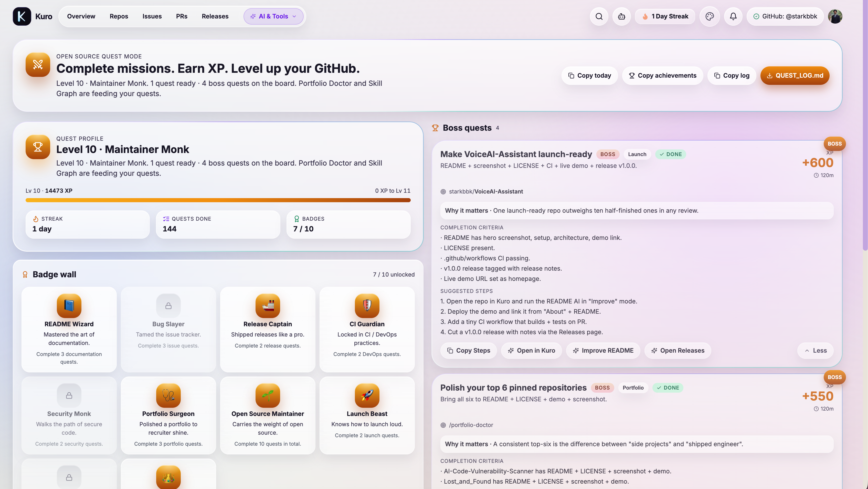Click the CI Guardian shield badge icon

coord(367,306)
